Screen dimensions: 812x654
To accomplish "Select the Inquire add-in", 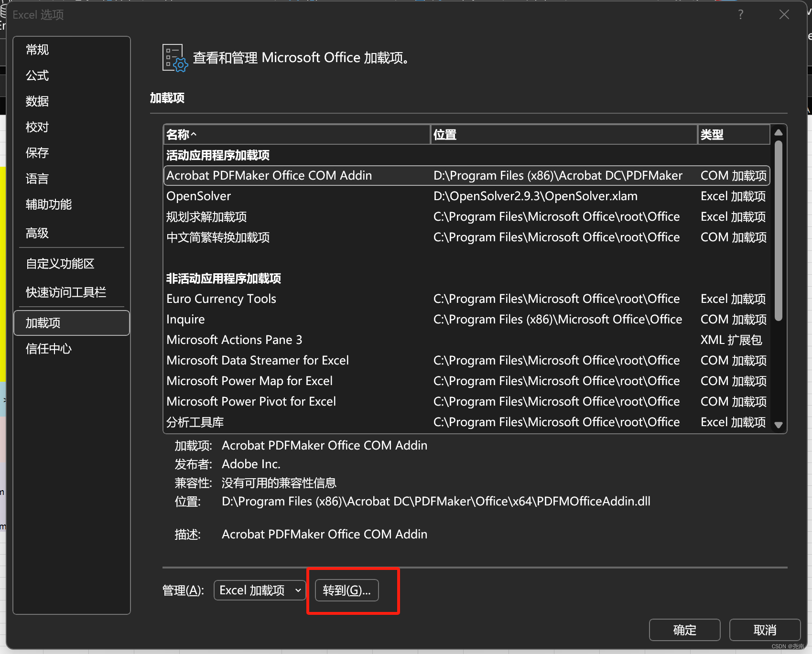I will [x=185, y=319].
